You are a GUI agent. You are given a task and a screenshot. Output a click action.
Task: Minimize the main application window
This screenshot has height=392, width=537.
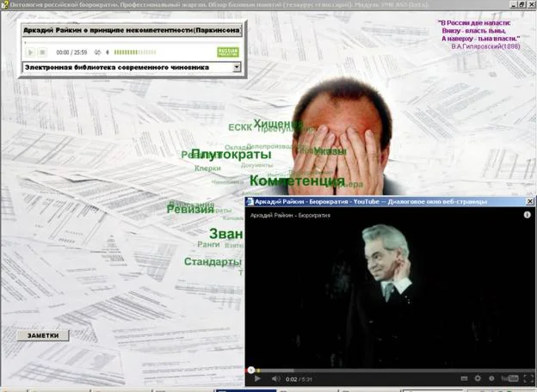point(514,4)
